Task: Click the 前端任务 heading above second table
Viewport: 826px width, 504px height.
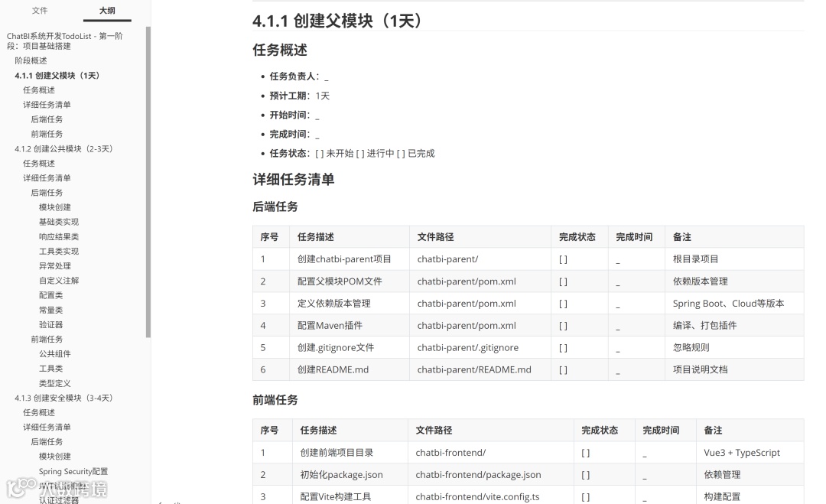Action: [275, 400]
